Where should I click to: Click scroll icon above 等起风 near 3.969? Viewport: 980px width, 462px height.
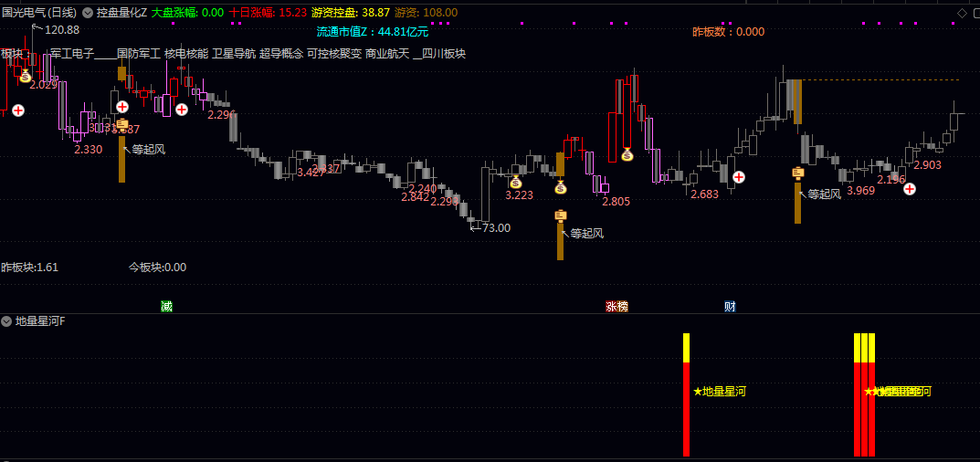[x=797, y=173]
